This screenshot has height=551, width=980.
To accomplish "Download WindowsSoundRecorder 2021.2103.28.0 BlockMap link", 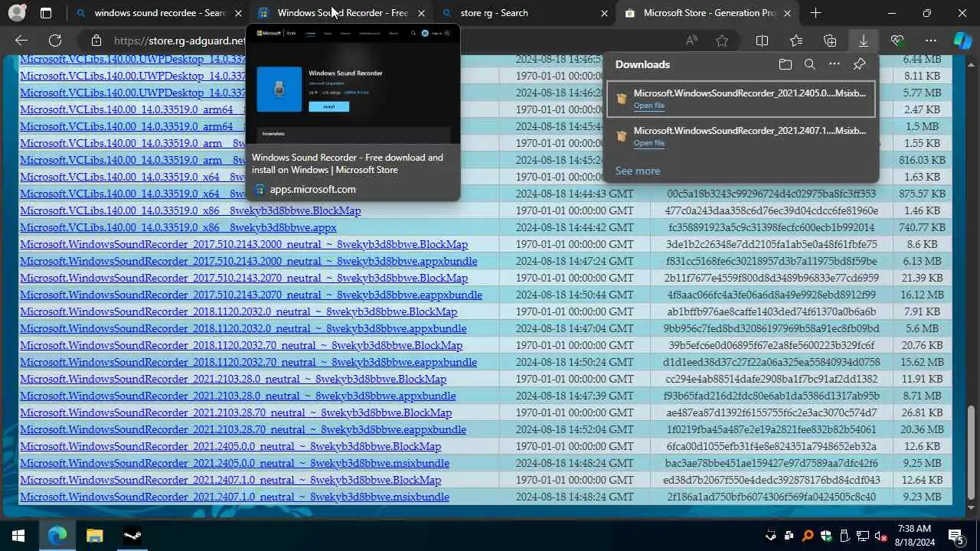I will 233,379.
